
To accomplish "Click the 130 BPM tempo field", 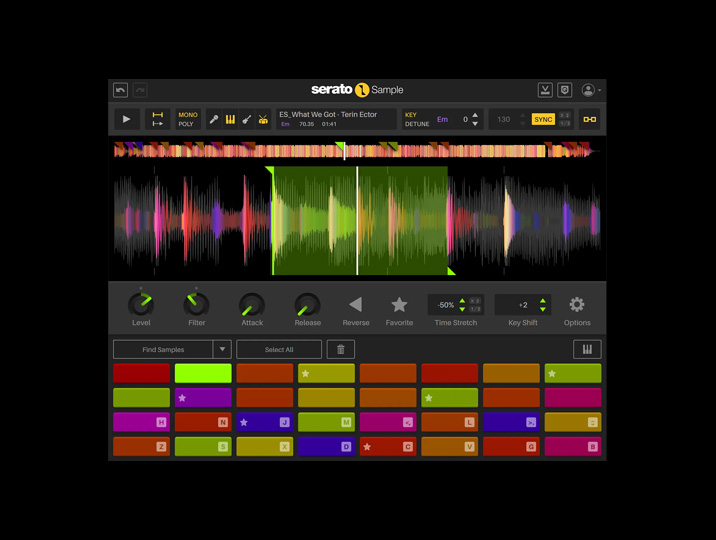I will pyautogui.click(x=504, y=119).
